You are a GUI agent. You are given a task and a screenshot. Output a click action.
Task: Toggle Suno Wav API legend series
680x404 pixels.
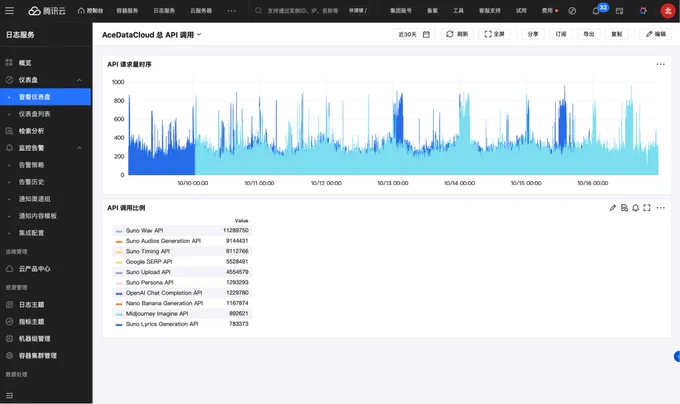pyautogui.click(x=144, y=230)
